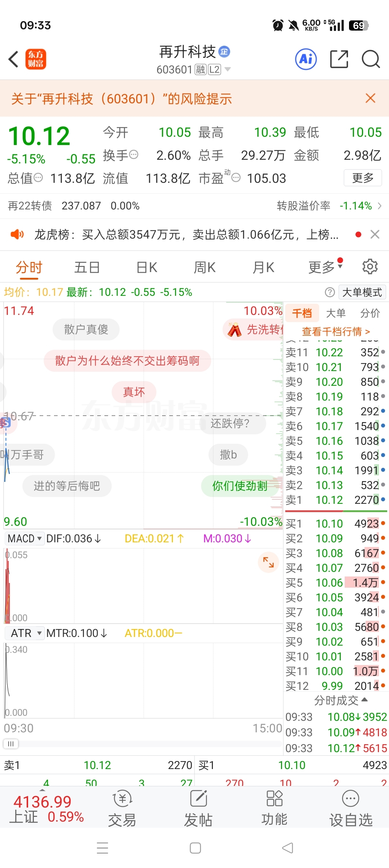389x868 pixels.
Task: Select the 大单 tab
Action: click(336, 313)
